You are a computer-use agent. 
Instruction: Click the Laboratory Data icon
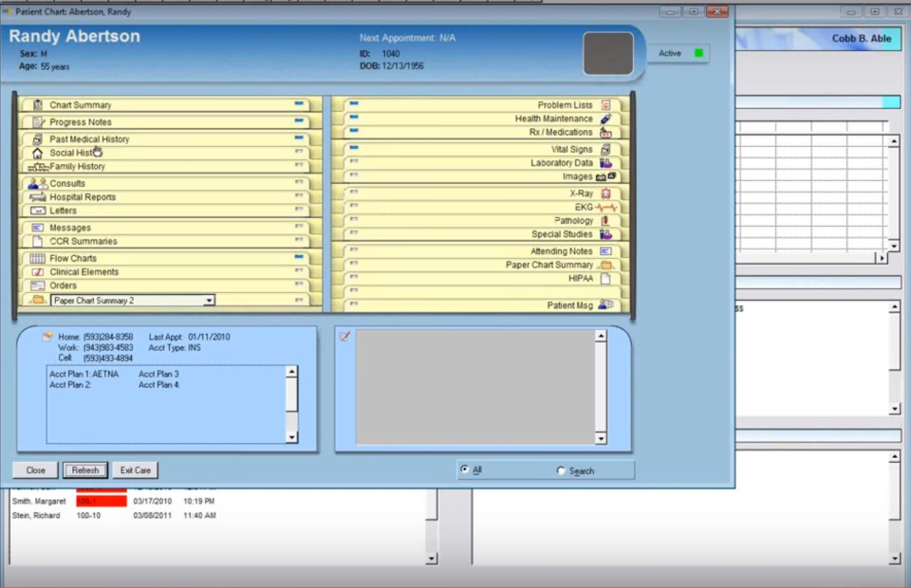click(606, 163)
